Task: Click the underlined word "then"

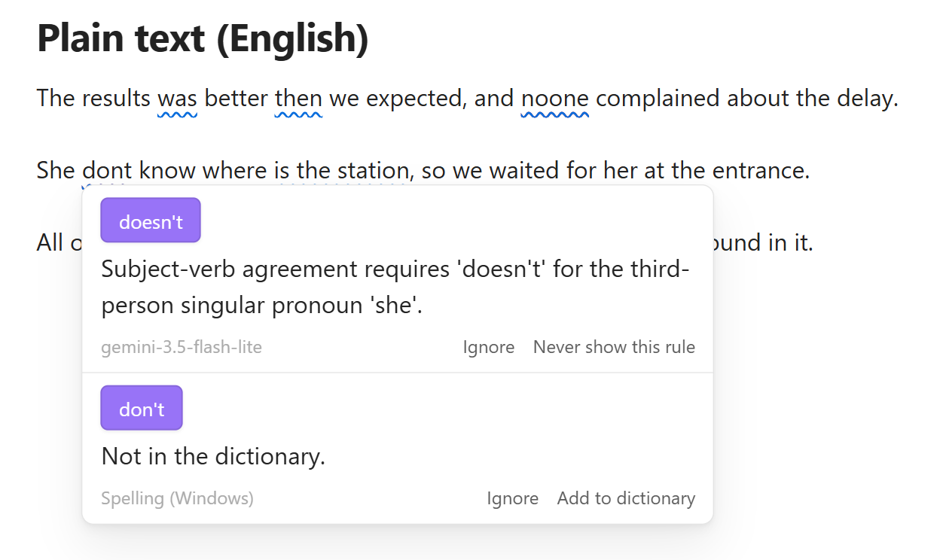Action: (299, 99)
